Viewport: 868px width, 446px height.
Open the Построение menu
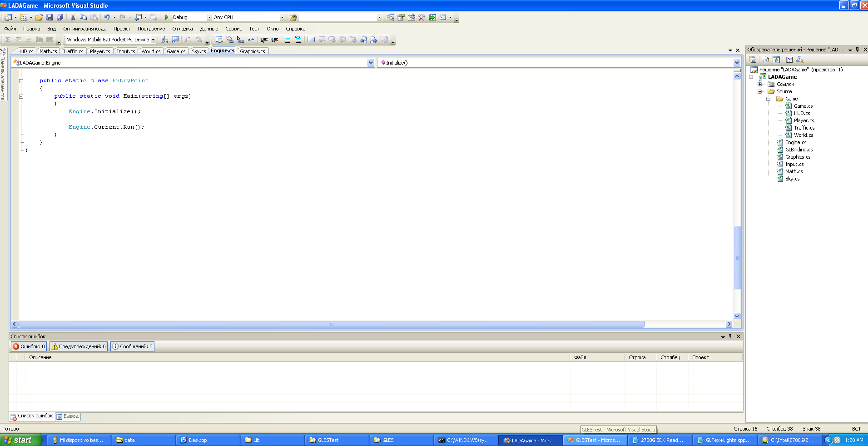click(x=151, y=29)
